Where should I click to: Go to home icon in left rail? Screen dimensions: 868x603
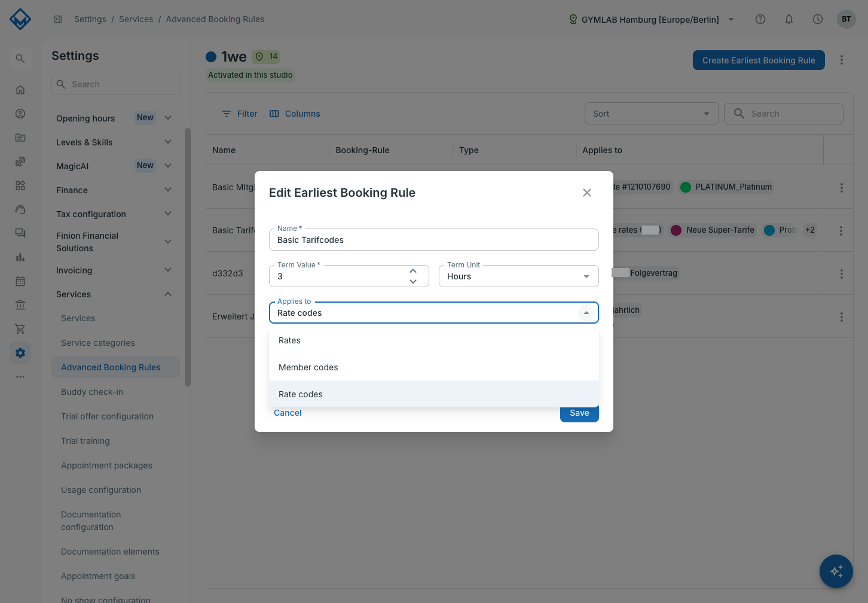point(20,90)
